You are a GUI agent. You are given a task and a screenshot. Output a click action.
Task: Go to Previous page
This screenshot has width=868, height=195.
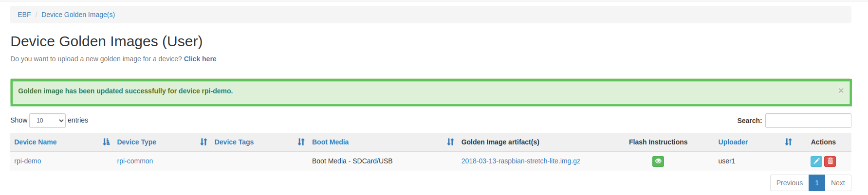pos(789,183)
